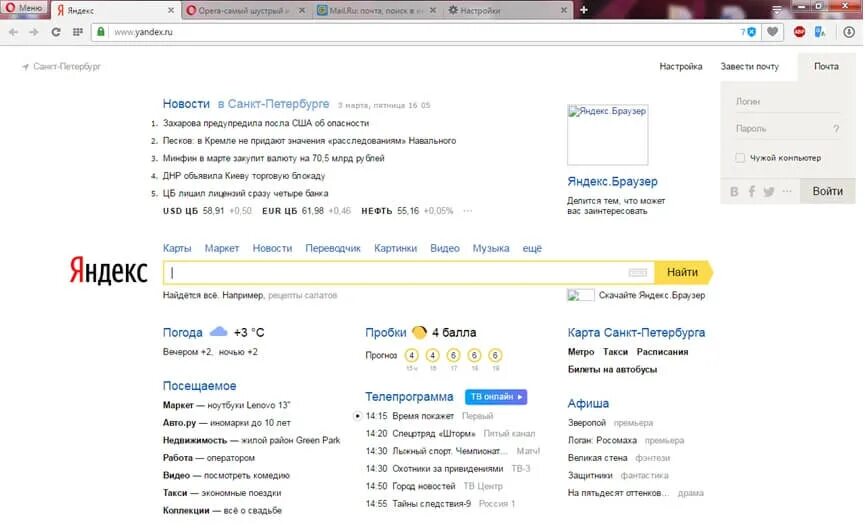Log in with Twitter icon
The width and height of the screenshot is (865, 529).
(768, 191)
